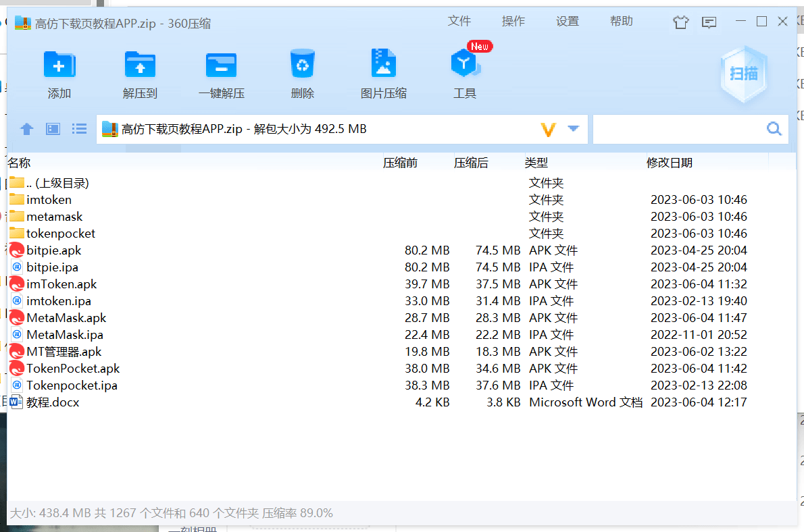Click the 删除 (Delete) trash icon

click(302, 65)
